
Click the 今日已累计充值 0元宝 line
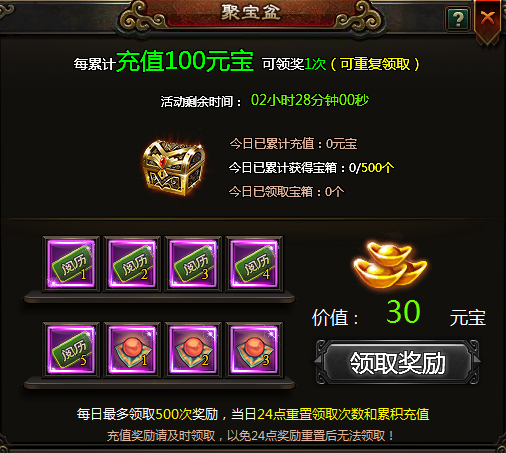[293, 144]
